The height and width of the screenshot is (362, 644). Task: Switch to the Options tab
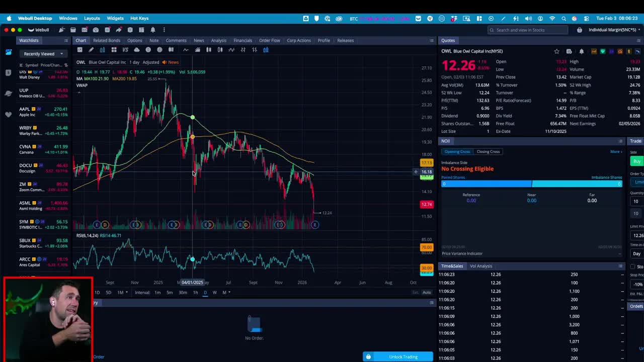coord(134,40)
